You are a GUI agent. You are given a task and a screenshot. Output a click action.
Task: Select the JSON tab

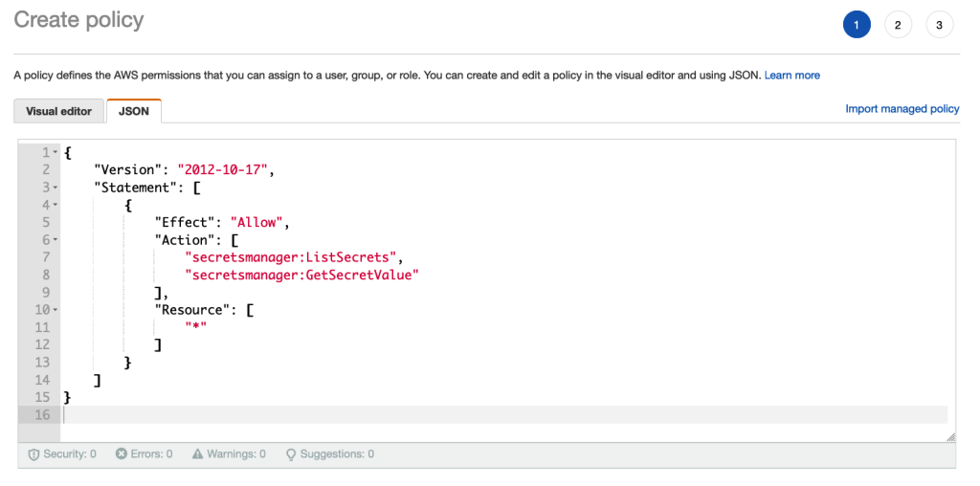pyautogui.click(x=134, y=111)
